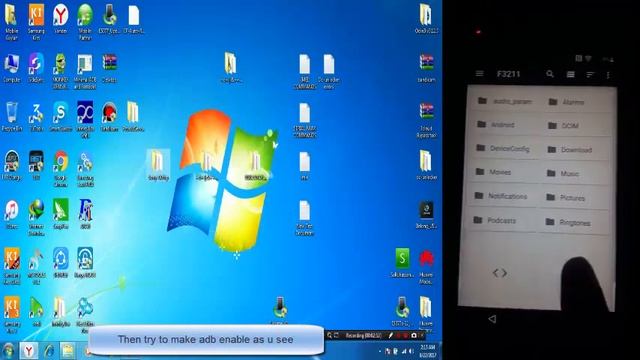Screen dimensions: 640x360
Task: Open the Computer desktop icon
Action: click(11, 68)
